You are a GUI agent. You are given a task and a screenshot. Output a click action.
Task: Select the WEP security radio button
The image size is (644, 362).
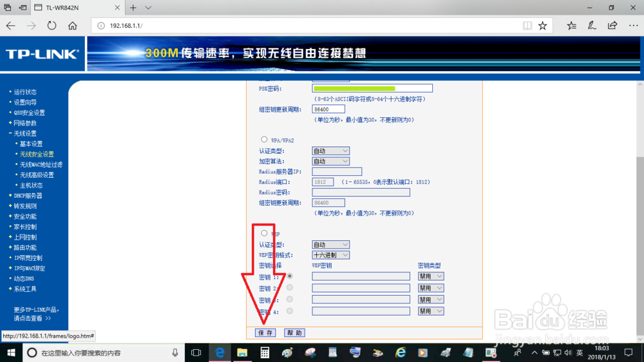(264, 233)
